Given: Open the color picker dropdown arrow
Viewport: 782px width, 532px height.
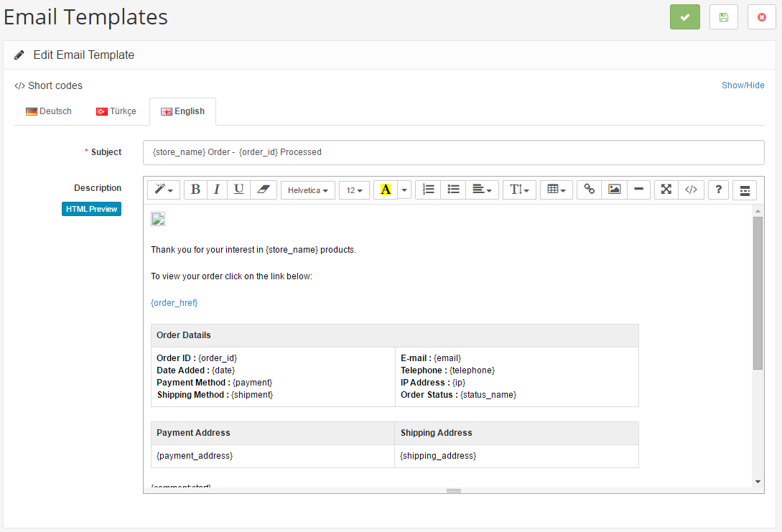Looking at the screenshot, I should pyautogui.click(x=404, y=190).
